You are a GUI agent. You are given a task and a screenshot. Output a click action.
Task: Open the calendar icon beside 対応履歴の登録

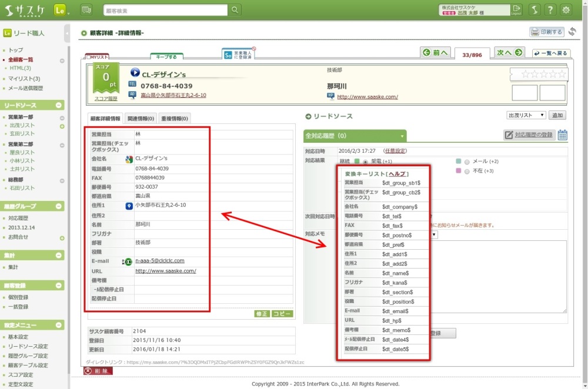tap(563, 135)
